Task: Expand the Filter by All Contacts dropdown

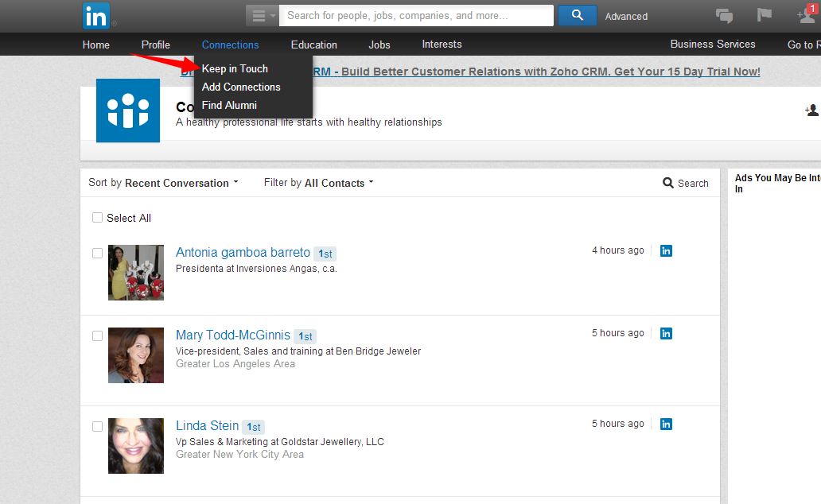Action: point(318,183)
